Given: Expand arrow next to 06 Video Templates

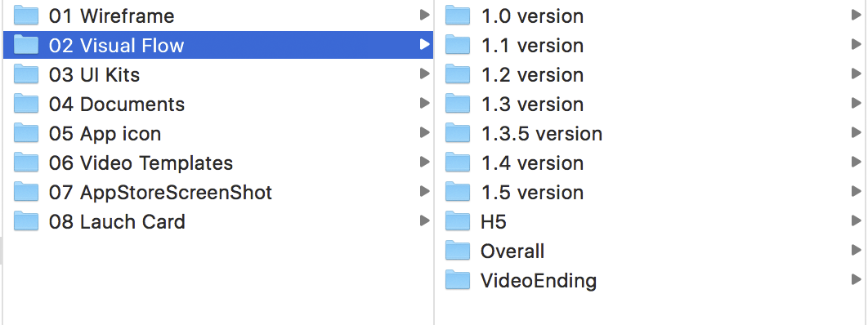Looking at the screenshot, I should (424, 162).
